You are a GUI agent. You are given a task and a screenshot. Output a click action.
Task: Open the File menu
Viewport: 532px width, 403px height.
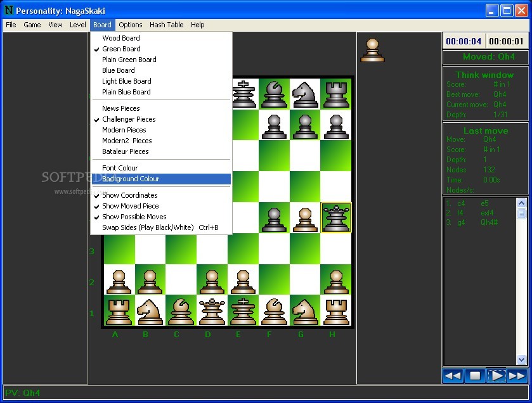tap(11, 25)
